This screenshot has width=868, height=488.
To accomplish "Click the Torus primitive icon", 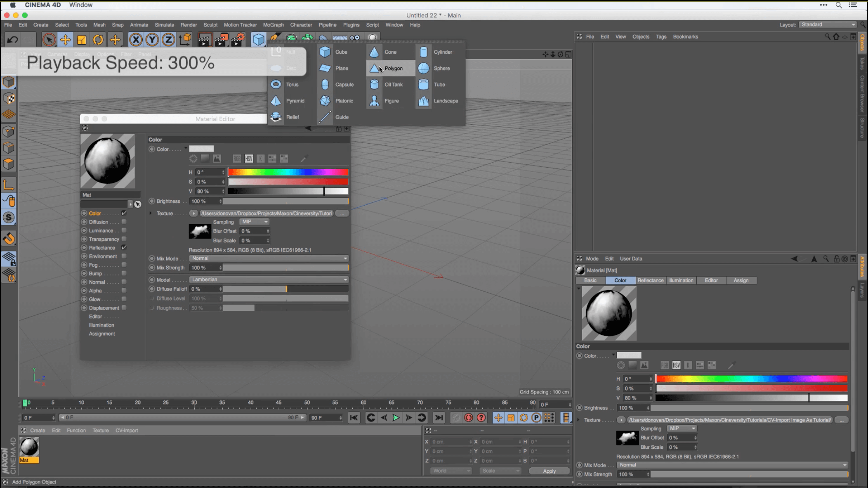I will [x=276, y=85].
